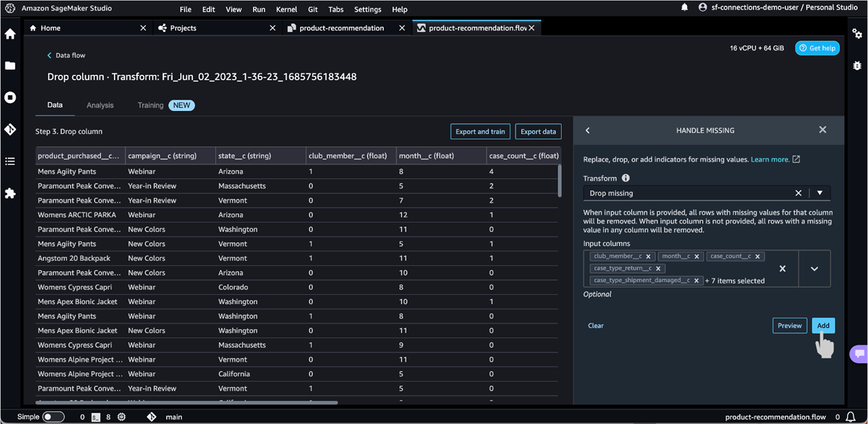
Task: Click the Export and train button
Action: tap(480, 131)
